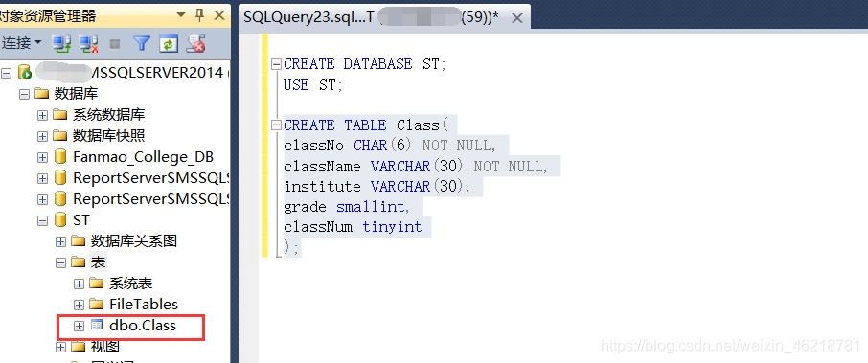The image size is (868, 363).
Task: Click the FileTables folder icon
Action: pos(97,304)
